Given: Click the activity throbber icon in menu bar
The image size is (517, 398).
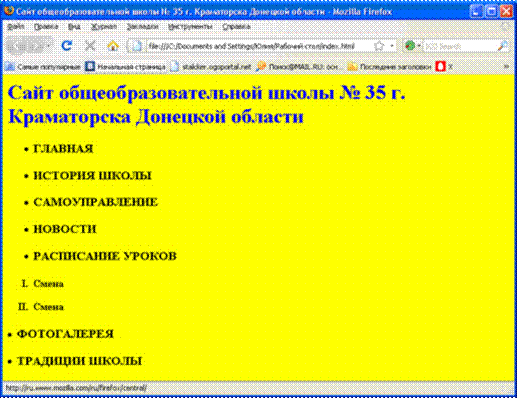Looking at the screenshot, I should coord(506,27).
